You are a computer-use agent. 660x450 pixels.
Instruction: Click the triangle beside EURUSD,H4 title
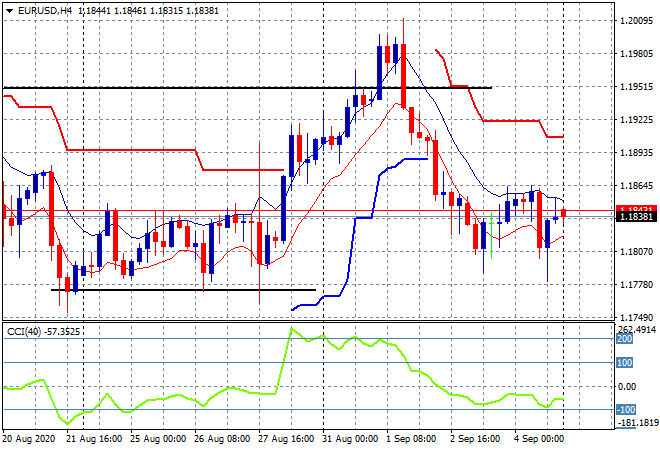point(9,11)
